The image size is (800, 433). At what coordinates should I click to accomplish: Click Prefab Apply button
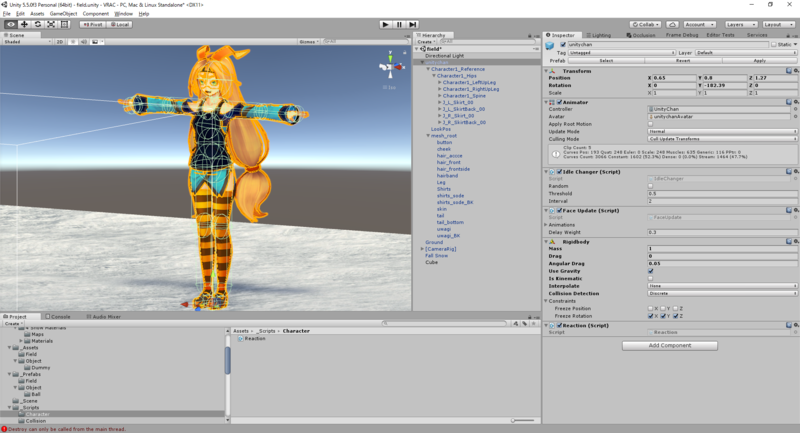(x=759, y=61)
